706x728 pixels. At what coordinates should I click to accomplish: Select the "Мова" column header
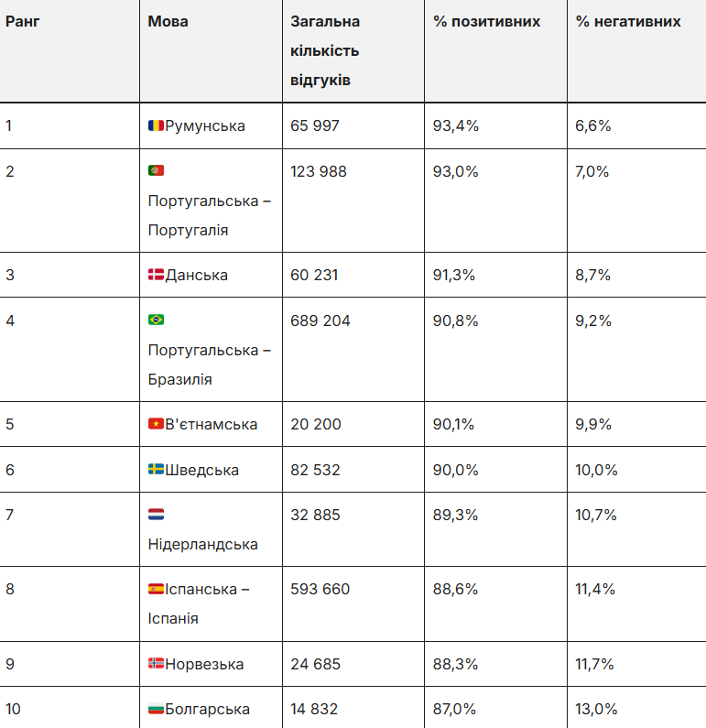[168, 21]
